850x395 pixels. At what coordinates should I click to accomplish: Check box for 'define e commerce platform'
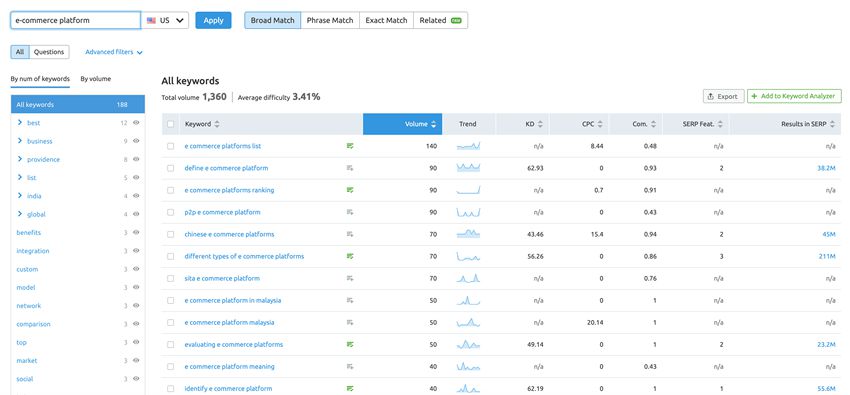171,168
